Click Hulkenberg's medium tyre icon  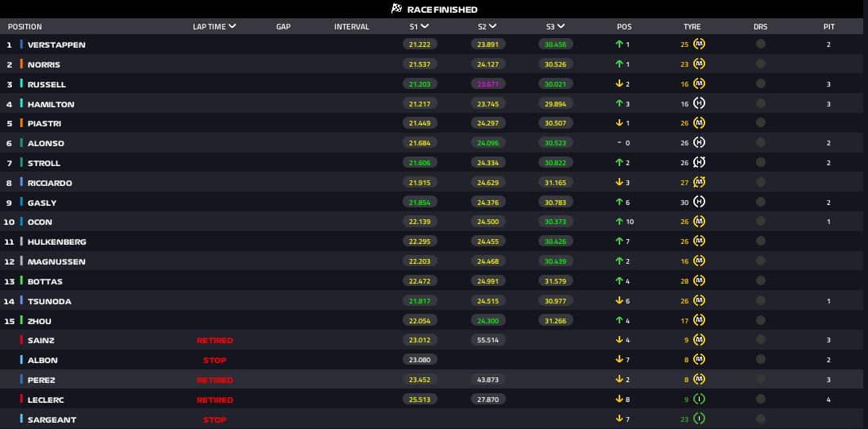pyautogui.click(x=699, y=242)
